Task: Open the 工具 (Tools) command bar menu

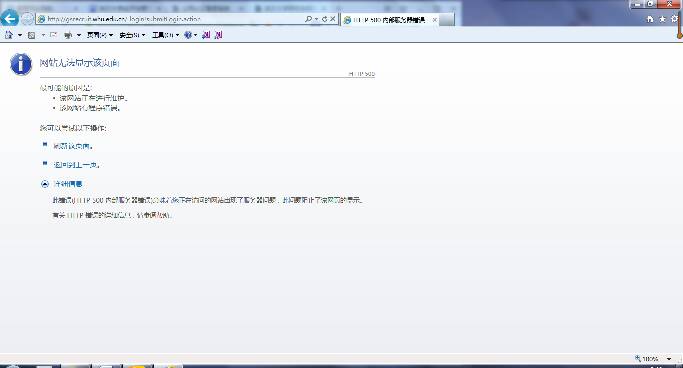Action: click(165, 35)
